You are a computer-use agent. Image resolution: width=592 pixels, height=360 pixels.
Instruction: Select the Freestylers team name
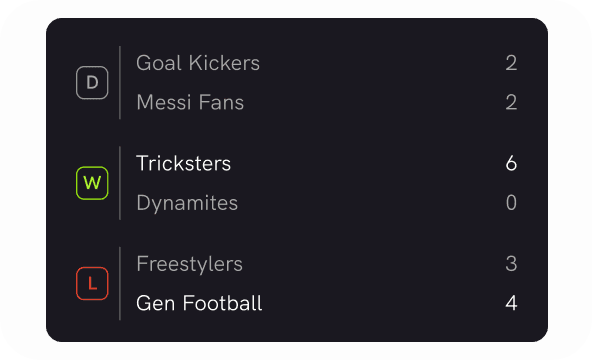click(x=190, y=264)
